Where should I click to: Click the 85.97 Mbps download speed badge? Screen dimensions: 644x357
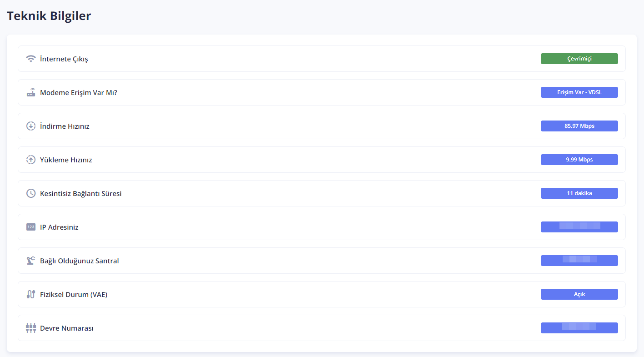click(579, 126)
